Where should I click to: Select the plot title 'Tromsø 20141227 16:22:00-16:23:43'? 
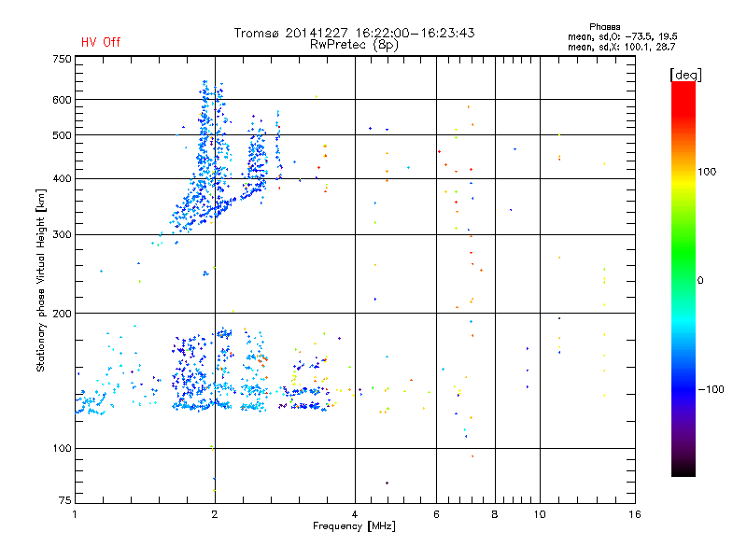point(354,33)
